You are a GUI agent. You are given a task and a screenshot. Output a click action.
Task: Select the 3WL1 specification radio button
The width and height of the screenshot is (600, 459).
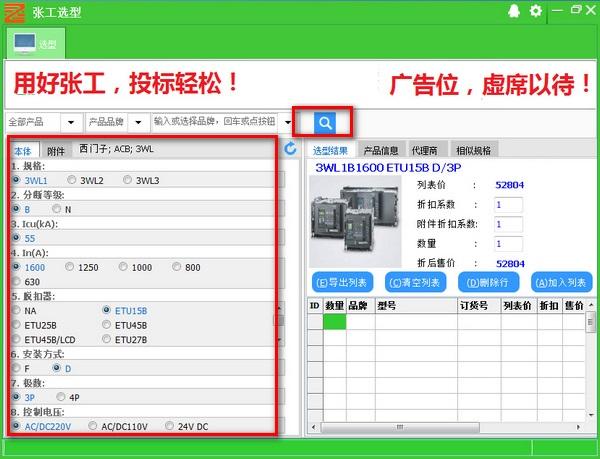(16, 180)
